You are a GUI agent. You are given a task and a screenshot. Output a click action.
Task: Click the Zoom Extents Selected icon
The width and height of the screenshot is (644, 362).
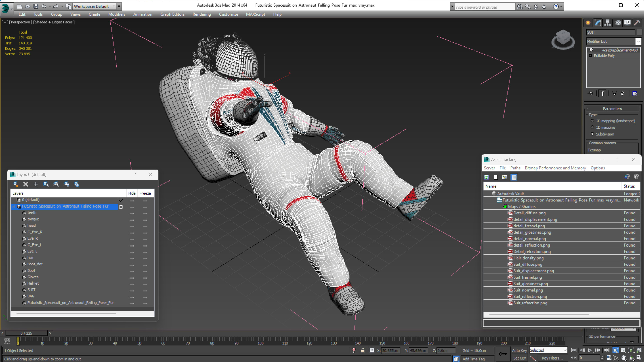631,350
